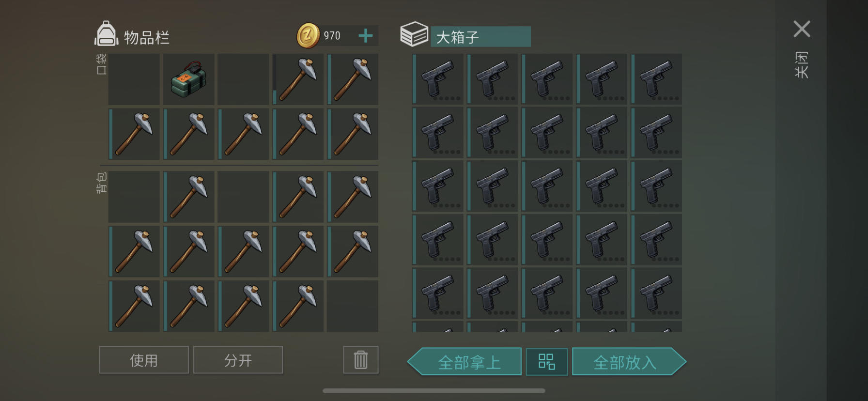
Task: Select the empty first pocket slot
Action: (x=134, y=79)
